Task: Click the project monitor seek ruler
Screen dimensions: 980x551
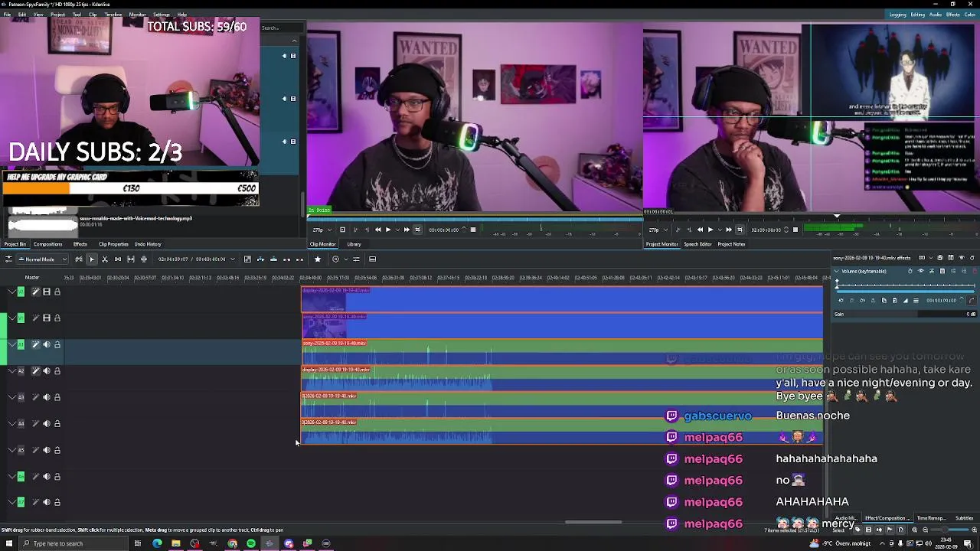Action: (811, 219)
